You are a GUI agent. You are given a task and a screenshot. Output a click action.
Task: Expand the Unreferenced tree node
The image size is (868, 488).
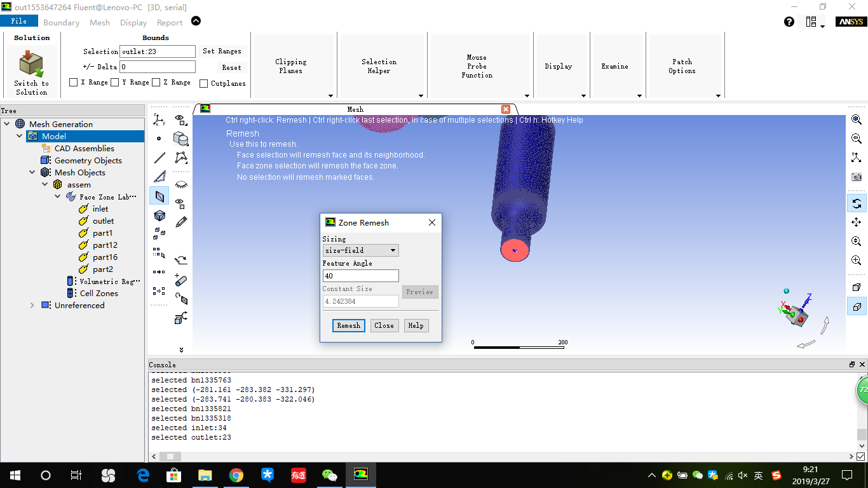(32, 305)
